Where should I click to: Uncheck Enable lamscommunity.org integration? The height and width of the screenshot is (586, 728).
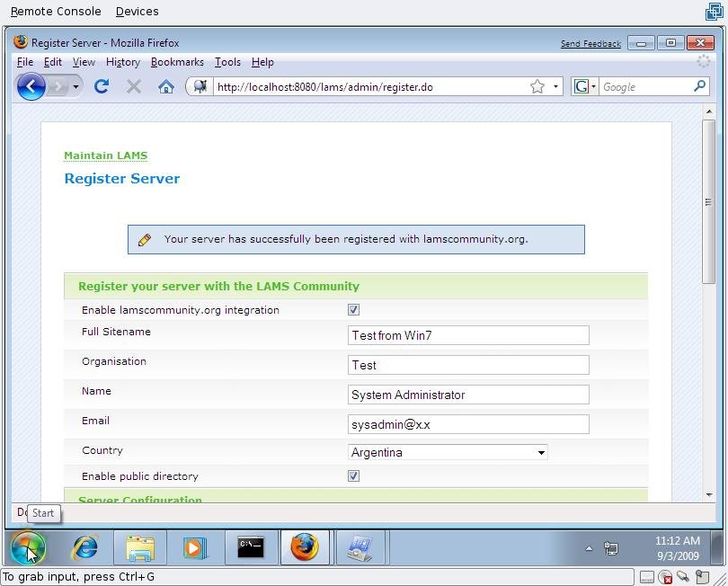(x=353, y=310)
